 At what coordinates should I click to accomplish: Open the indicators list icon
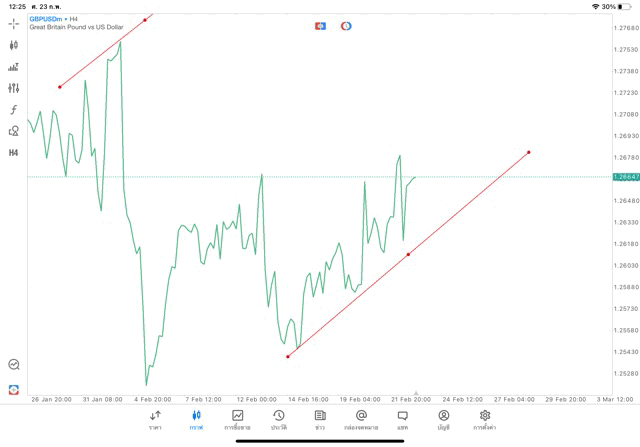(x=14, y=67)
